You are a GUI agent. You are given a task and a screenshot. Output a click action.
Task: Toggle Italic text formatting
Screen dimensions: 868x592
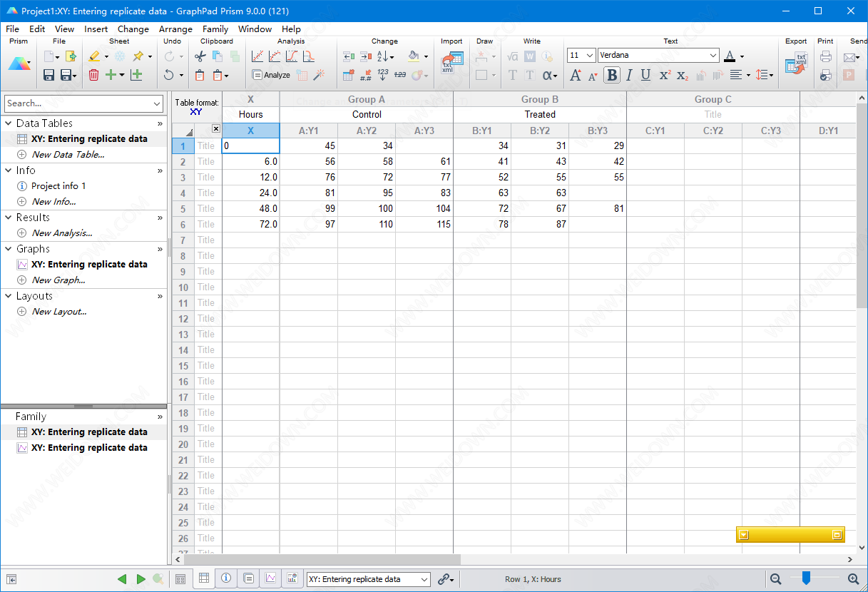coord(629,75)
